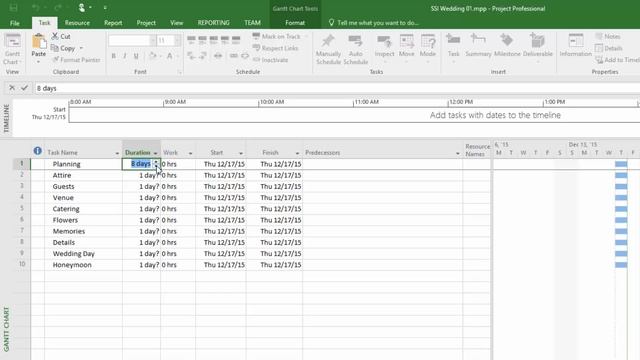Viewport: 640px width, 360px height.
Task: Select the Honeymoon task name
Action: (72, 265)
